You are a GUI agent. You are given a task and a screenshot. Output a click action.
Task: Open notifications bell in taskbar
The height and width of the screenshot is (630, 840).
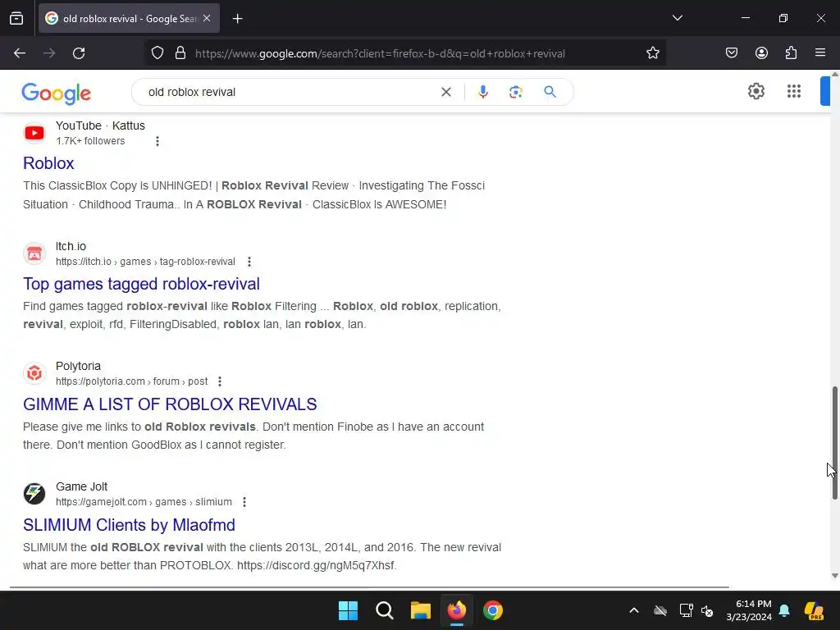(x=784, y=610)
